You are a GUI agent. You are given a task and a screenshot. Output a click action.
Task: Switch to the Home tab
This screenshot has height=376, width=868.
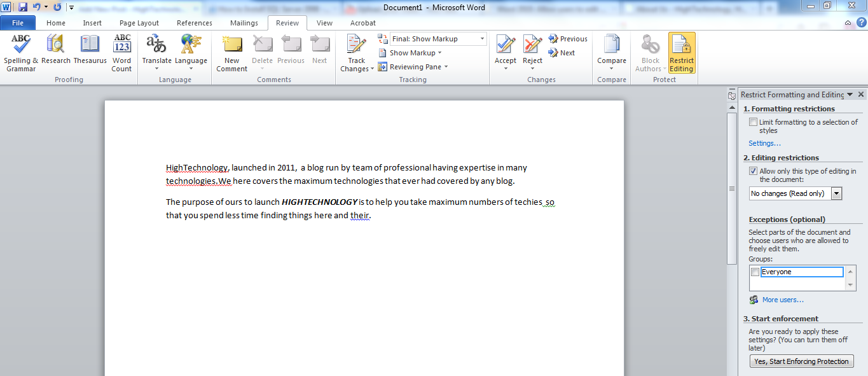(x=56, y=23)
